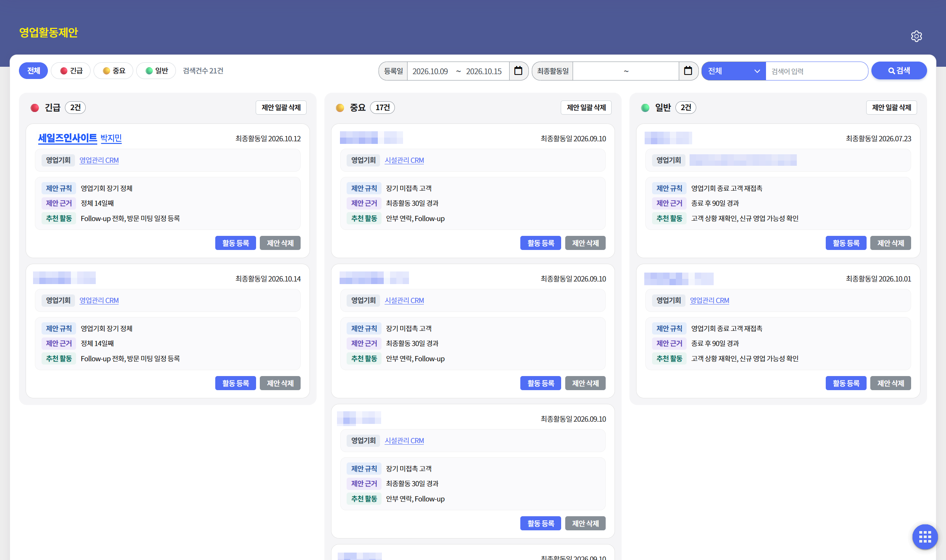946x560 pixels.
Task: Open 시설관리 CRM link in third 중요 card
Action: coord(404,440)
